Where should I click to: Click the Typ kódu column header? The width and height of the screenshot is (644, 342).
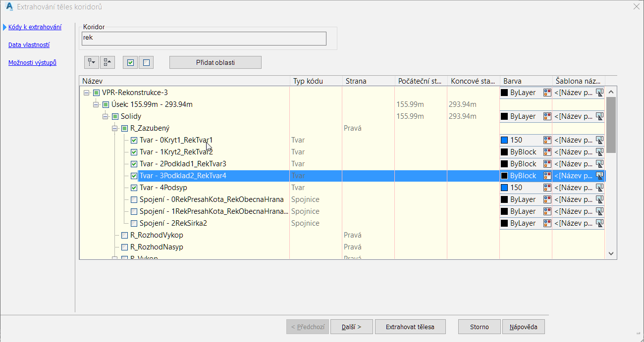[x=316, y=81]
